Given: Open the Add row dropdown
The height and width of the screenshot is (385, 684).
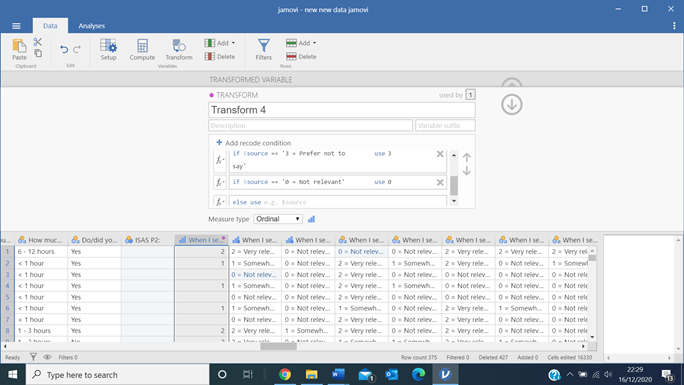Looking at the screenshot, I should tap(301, 43).
